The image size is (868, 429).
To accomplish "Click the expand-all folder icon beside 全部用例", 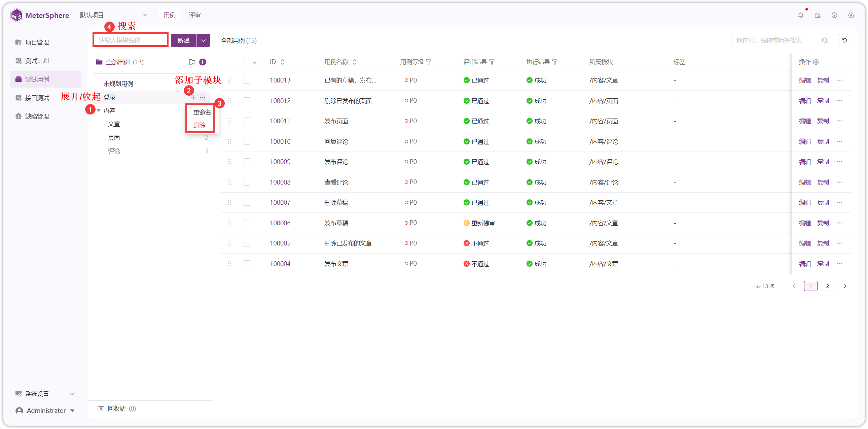I will (x=192, y=62).
